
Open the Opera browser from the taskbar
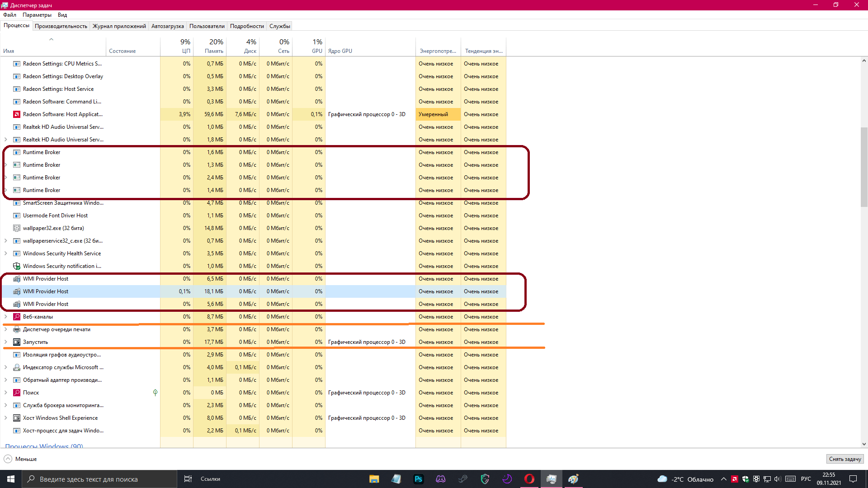pyautogui.click(x=529, y=479)
